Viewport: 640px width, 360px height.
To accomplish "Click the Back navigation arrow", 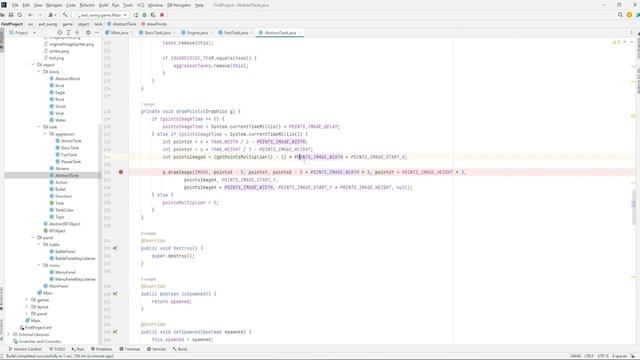I will pos(31,15).
